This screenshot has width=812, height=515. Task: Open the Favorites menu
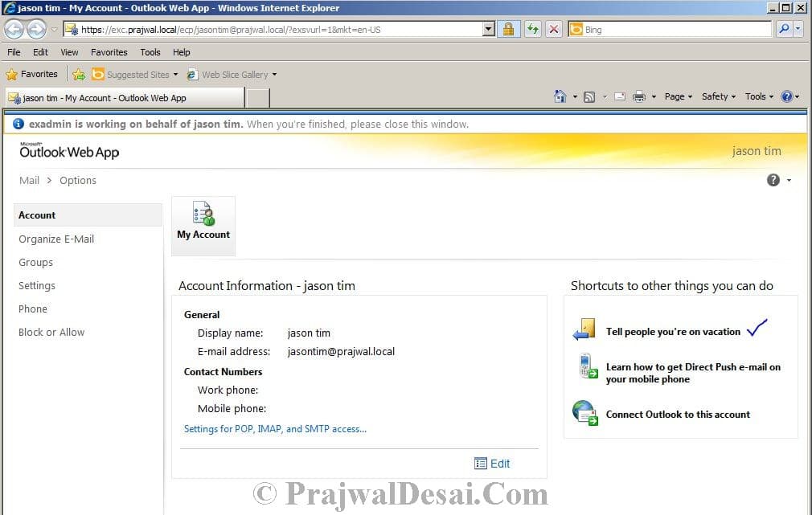pos(109,52)
